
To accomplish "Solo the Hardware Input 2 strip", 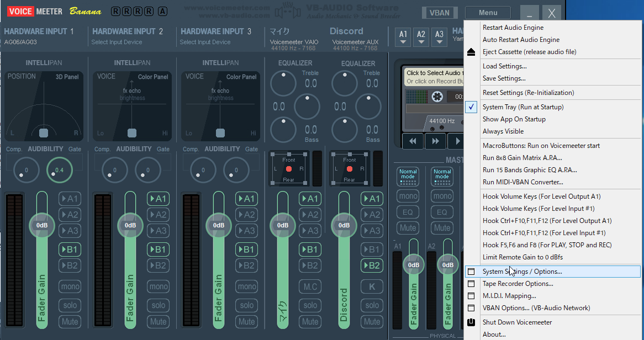I will coord(158,305).
